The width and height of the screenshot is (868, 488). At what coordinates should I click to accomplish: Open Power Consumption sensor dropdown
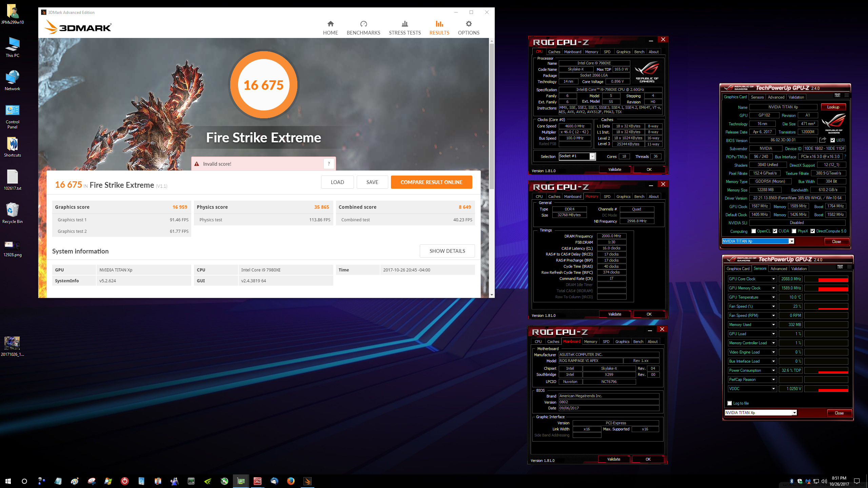click(x=773, y=370)
